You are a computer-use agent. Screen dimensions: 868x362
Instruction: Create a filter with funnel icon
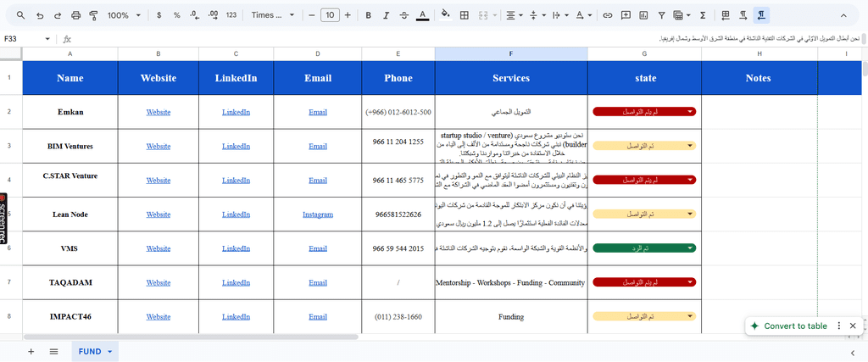pyautogui.click(x=661, y=15)
